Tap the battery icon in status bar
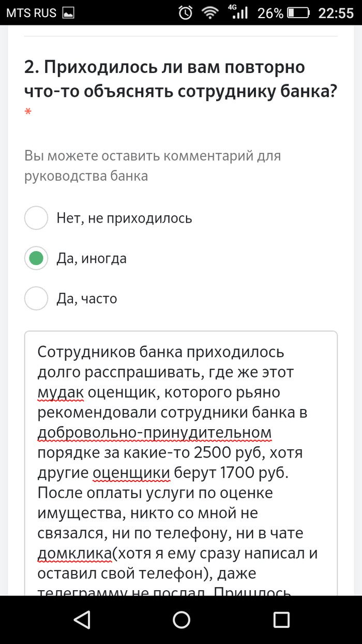This screenshot has width=362, height=644. tap(298, 13)
